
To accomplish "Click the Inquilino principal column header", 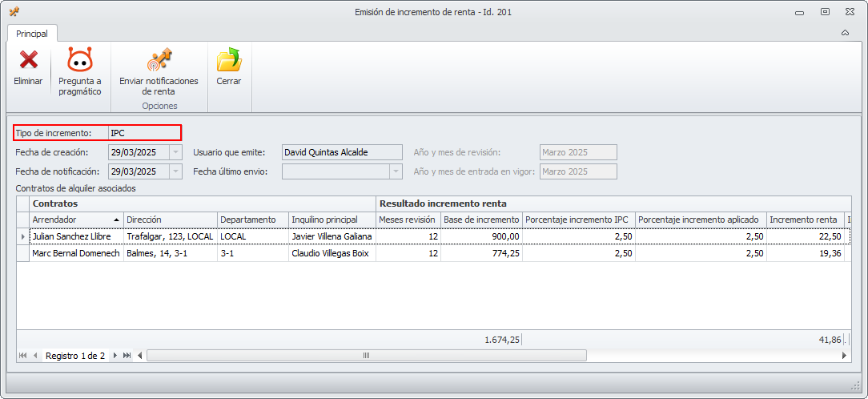I will [x=332, y=220].
